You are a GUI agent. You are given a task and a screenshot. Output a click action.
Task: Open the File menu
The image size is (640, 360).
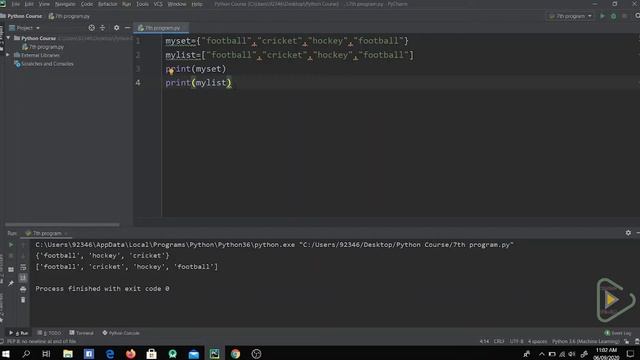click(x=16, y=4)
